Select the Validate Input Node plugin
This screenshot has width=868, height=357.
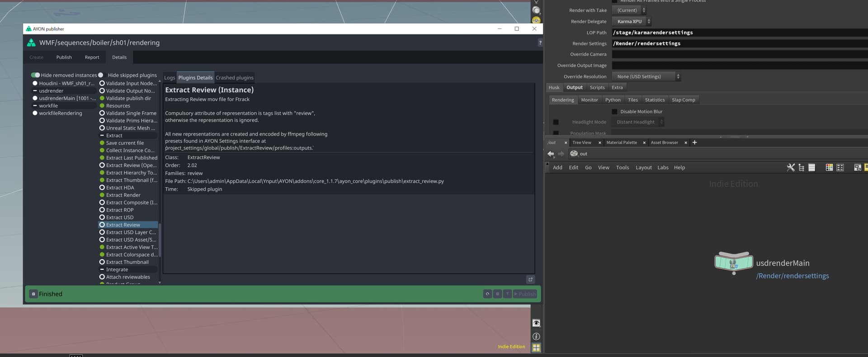128,83
